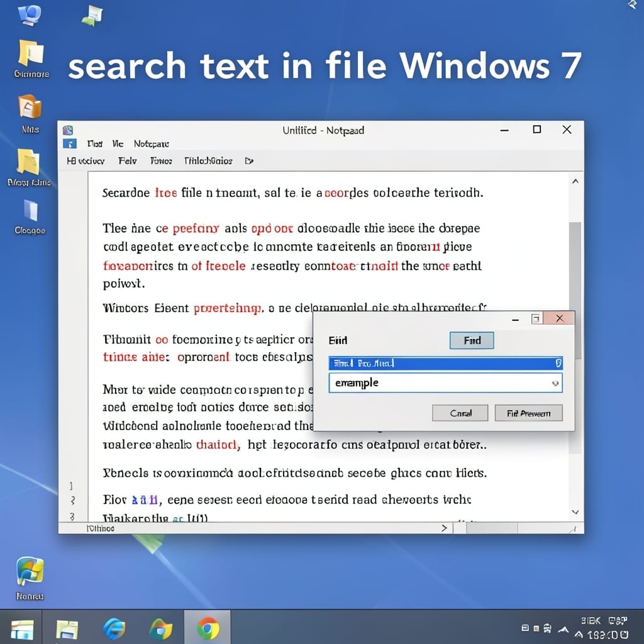The width and height of the screenshot is (644, 644).
Task: Click the status bar text at bottom left
Action: click(101, 528)
